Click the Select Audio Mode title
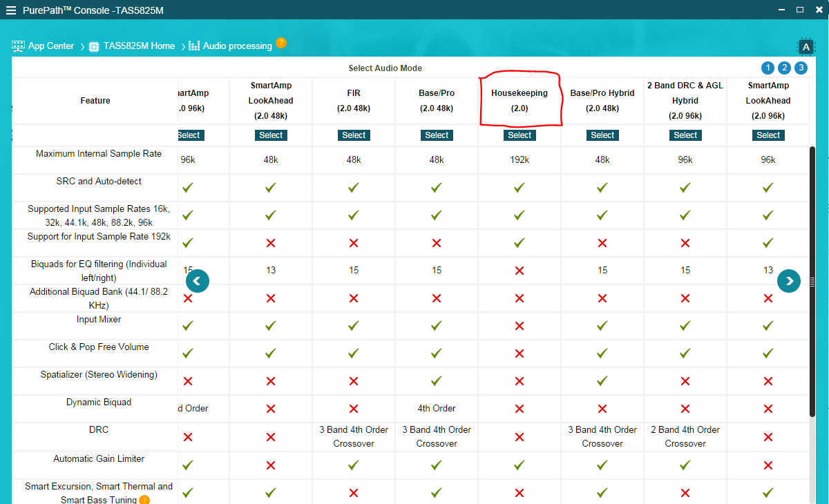Viewport: 829px width, 504px height. point(385,68)
